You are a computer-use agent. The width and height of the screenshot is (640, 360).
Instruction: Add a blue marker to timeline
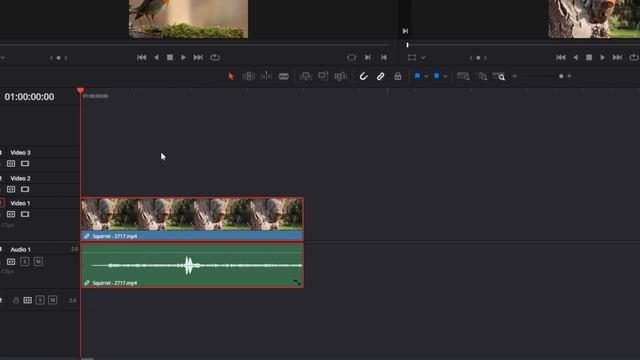pos(437,76)
